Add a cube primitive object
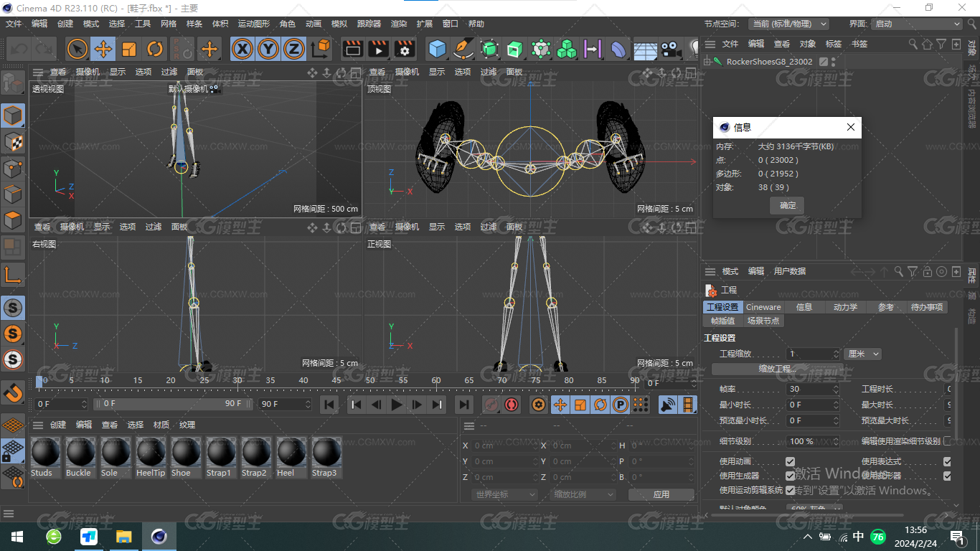The image size is (980, 551). point(437,49)
